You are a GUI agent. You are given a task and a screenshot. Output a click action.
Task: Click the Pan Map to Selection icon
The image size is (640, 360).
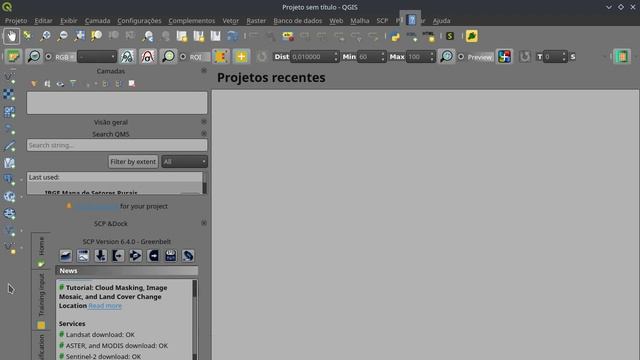pos(28,36)
